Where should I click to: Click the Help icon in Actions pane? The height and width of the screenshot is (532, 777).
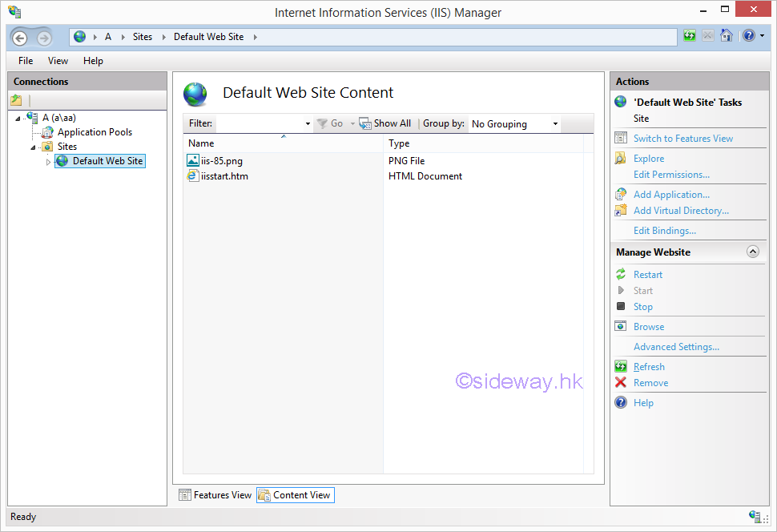621,402
